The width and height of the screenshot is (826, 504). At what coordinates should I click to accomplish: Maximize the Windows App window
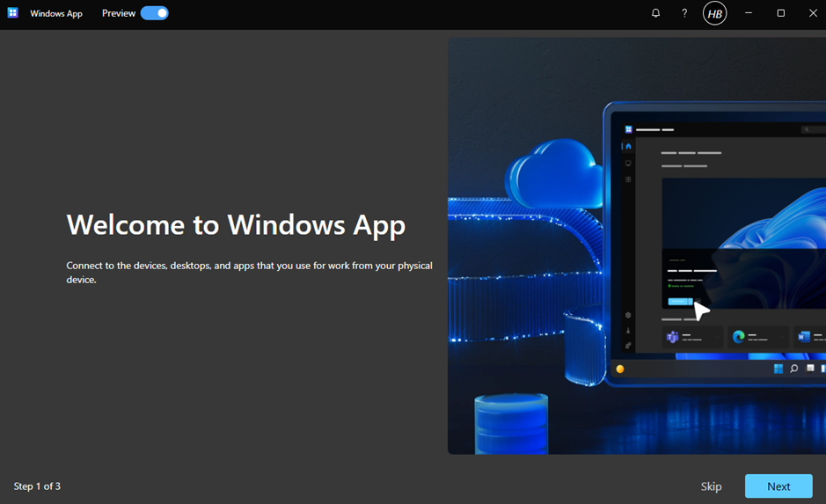[780, 13]
